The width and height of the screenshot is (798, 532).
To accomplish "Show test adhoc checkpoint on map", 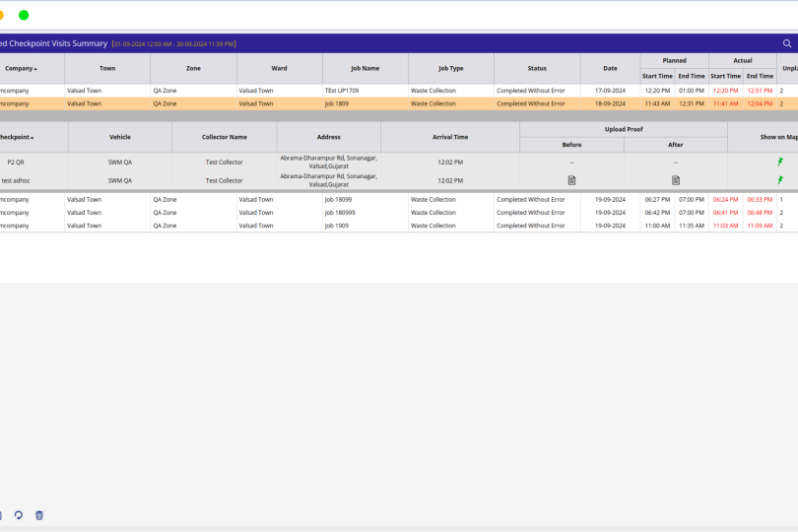I will point(780,180).
